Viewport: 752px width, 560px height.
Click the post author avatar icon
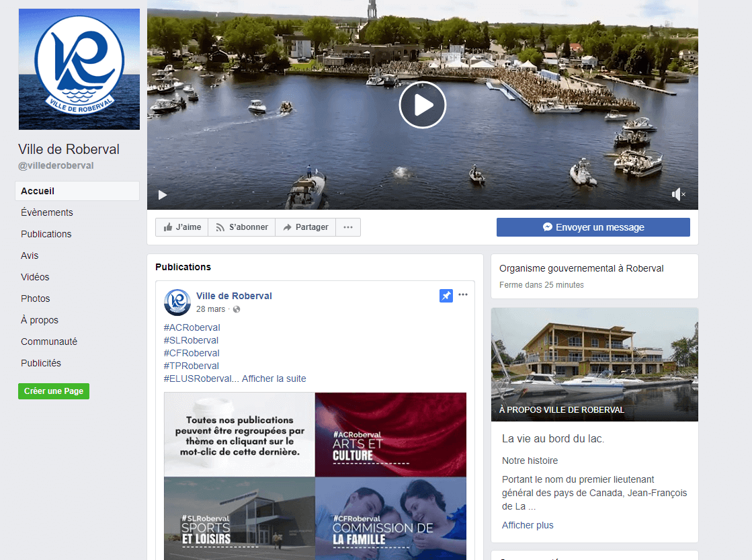pos(177,303)
